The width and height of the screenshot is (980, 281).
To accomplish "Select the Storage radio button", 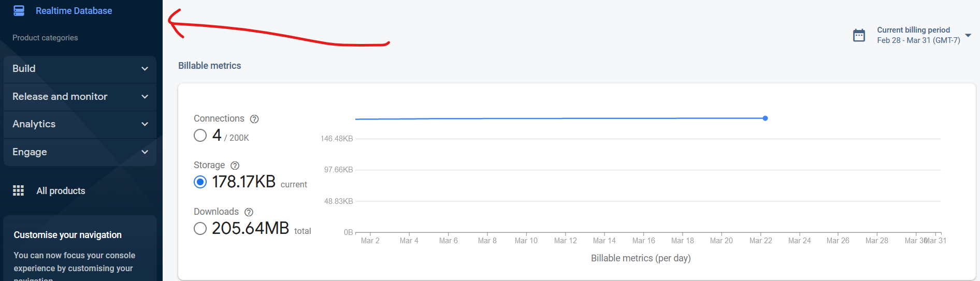I will 200,182.
